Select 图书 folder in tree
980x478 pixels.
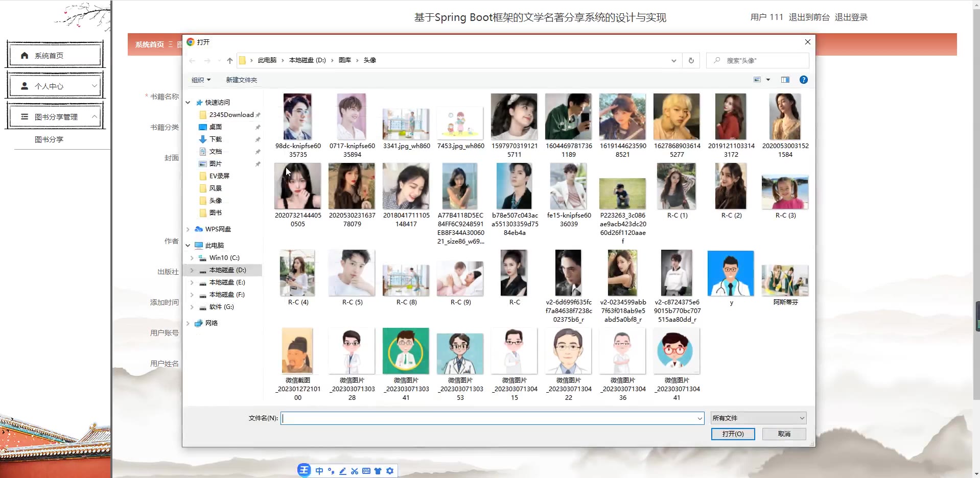(211, 213)
